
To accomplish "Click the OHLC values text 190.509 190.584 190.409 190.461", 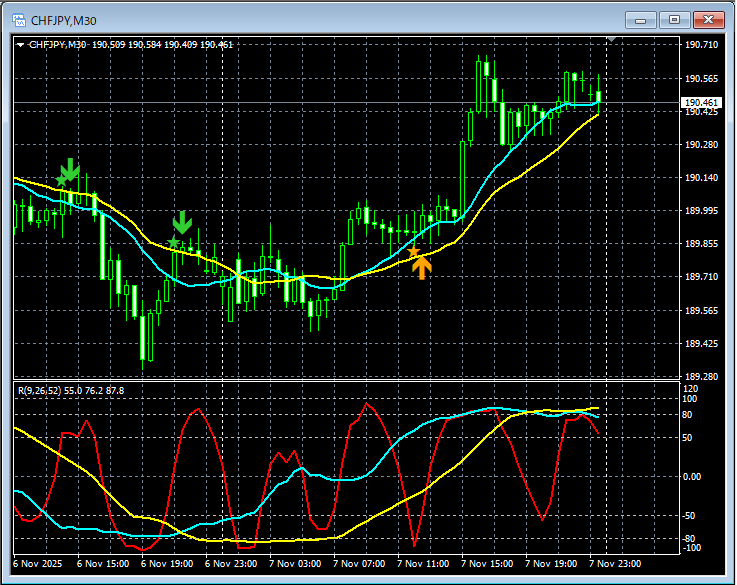I will [x=162, y=45].
